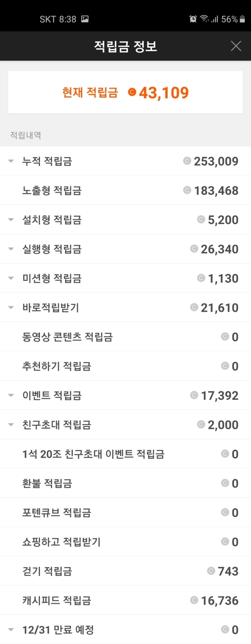Image resolution: width=251 pixels, height=644 pixels.
Task: Tap the coin icon beside 16,736
Action: pos(194,600)
